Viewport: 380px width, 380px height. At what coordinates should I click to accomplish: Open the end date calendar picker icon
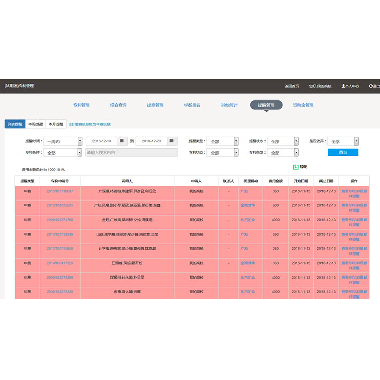pyautogui.click(x=172, y=141)
